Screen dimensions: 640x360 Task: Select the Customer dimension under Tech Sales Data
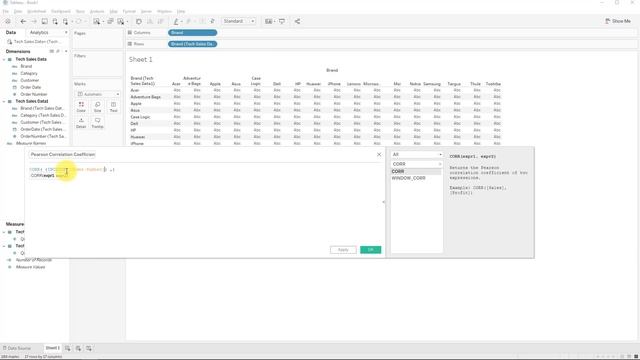30,80
